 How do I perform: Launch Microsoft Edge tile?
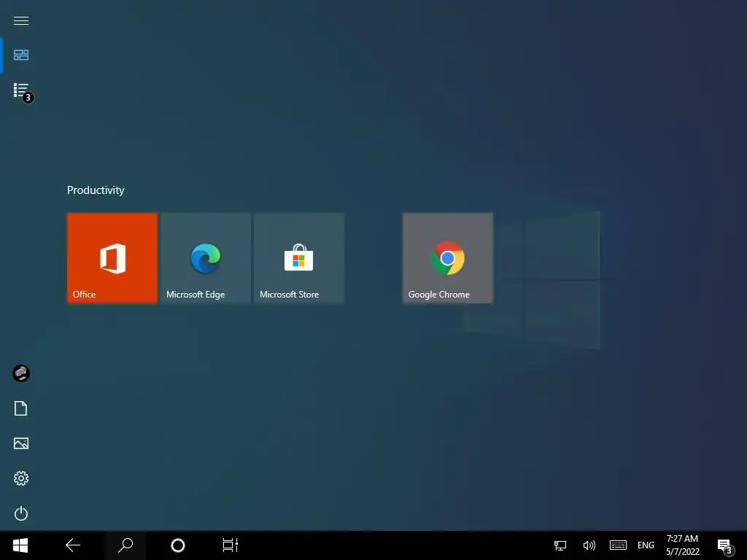(x=206, y=258)
